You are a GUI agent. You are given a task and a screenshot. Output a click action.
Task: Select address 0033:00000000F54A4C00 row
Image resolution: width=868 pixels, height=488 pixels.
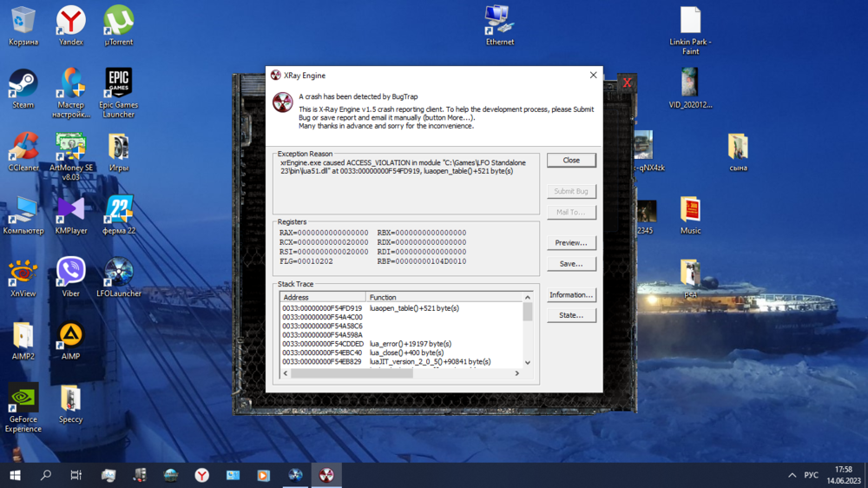click(x=401, y=317)
